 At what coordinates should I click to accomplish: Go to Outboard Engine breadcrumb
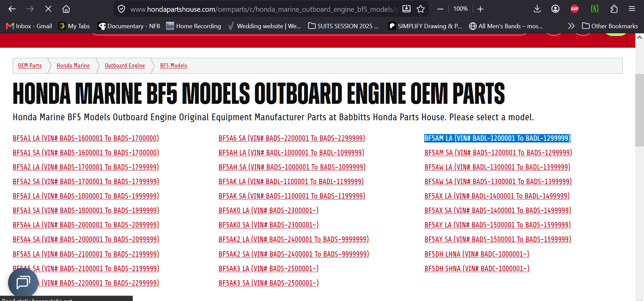(125, 66)
